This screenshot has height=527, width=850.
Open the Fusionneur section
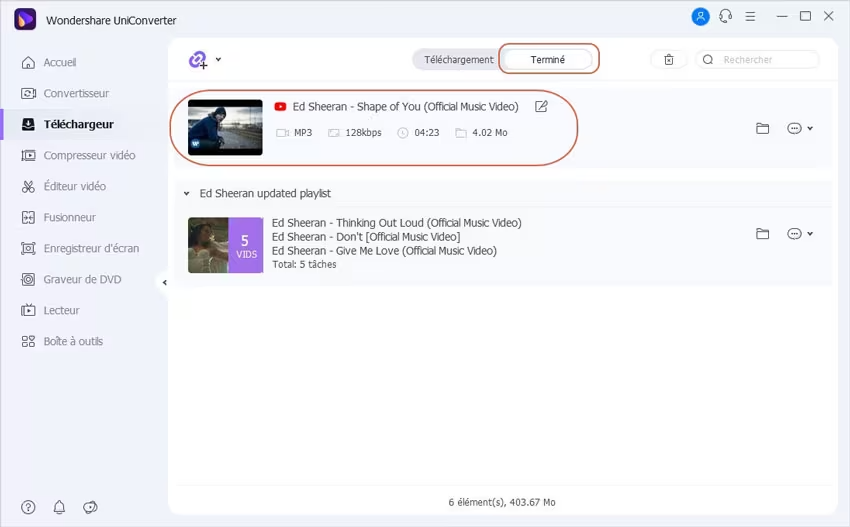click(x=58, y=217)
